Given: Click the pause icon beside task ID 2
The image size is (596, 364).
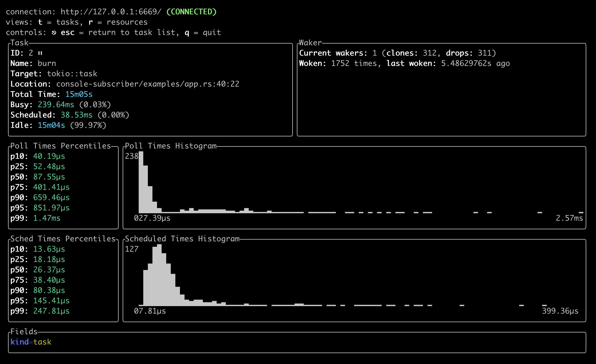Looking at the screenshot, I should pyautogui.click(x=40, y=53).
